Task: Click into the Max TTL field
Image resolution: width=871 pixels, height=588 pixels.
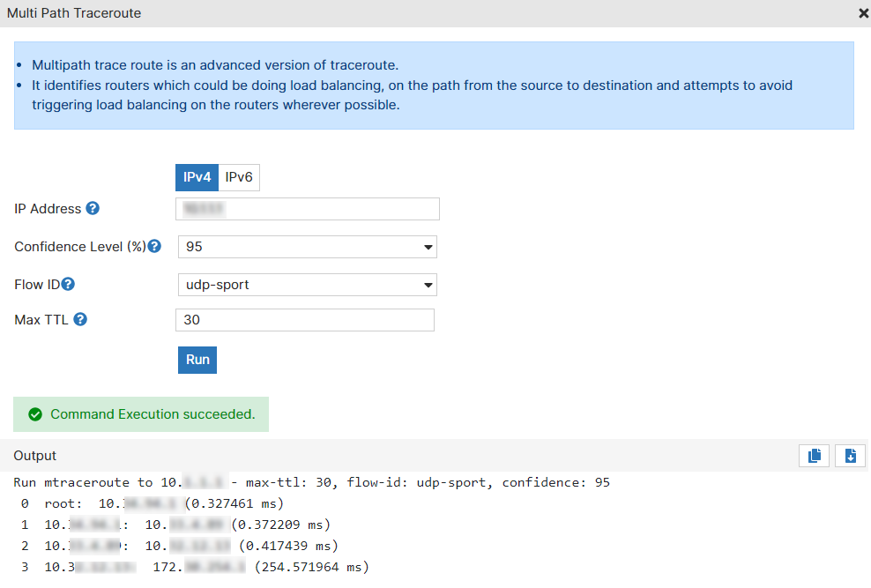Action: coord(305,320)
